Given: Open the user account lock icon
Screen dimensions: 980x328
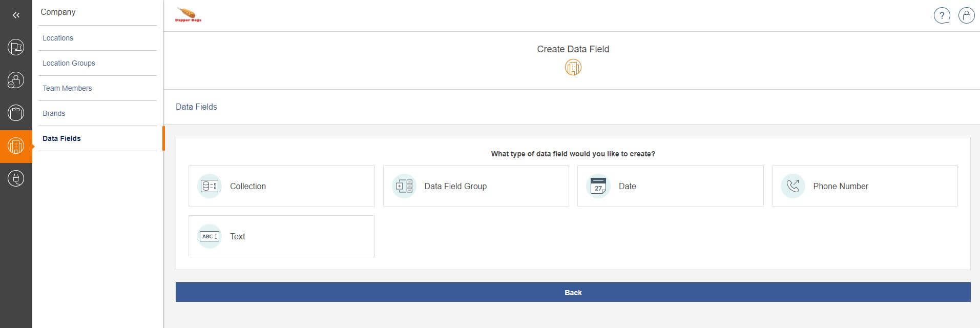Looking at the screenshot, I should (966, 16).
